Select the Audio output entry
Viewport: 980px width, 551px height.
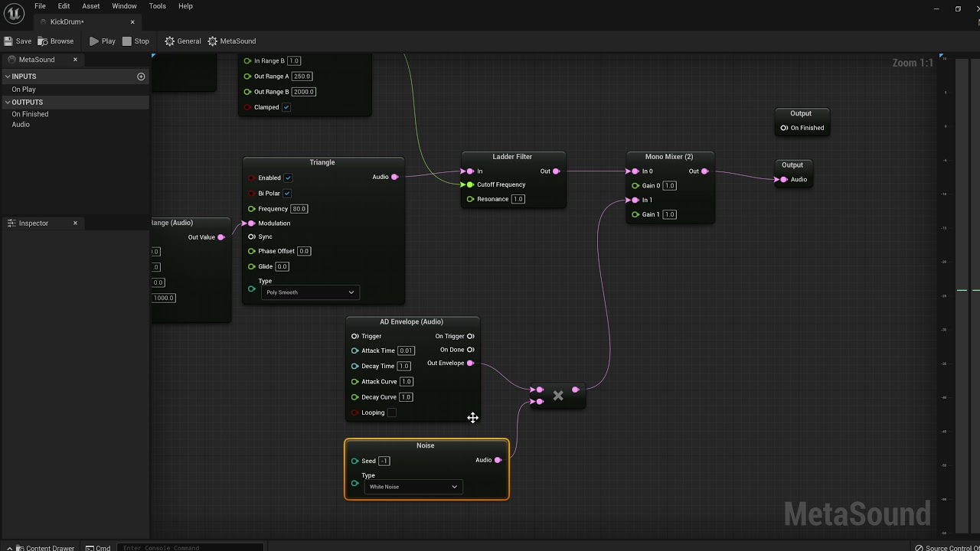[21, 125]
